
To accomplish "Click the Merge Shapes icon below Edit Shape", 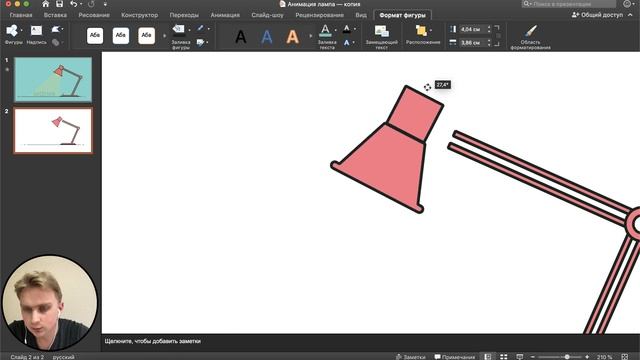I will pos(57,42).
